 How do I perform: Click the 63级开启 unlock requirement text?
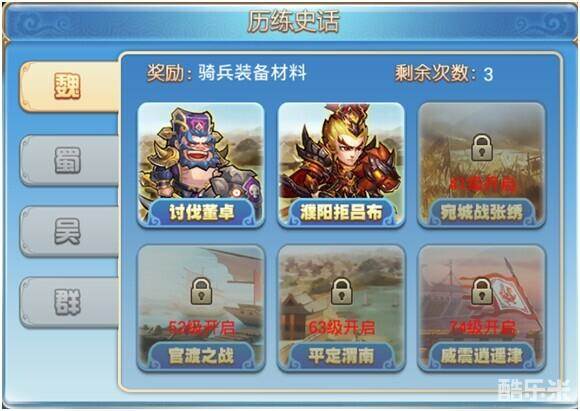(341, 327)
